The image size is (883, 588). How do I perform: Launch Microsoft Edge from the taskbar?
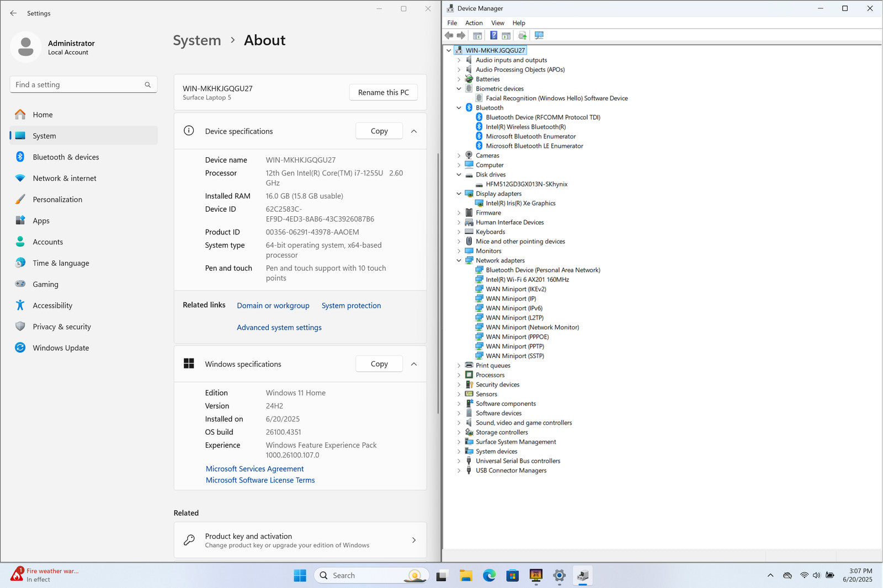490,576
